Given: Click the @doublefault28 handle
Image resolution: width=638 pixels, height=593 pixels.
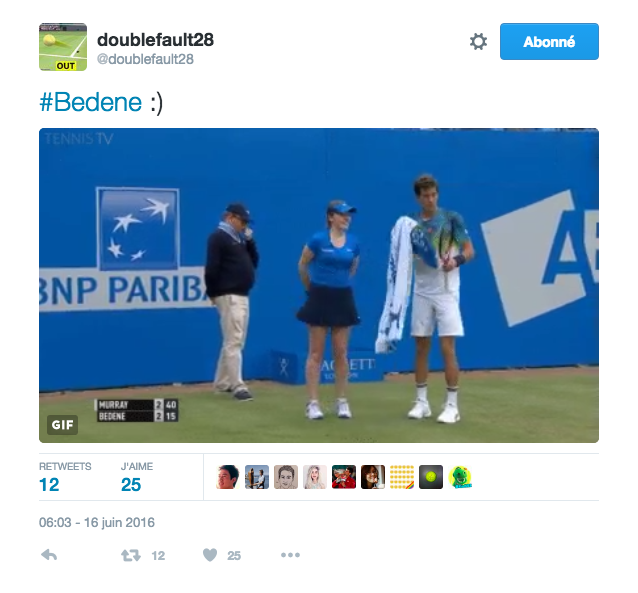Looking at the screenshot, I should [145, 59].
